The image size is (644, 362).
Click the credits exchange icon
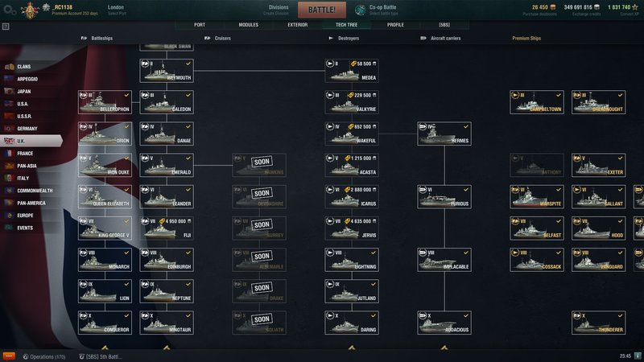597,7
